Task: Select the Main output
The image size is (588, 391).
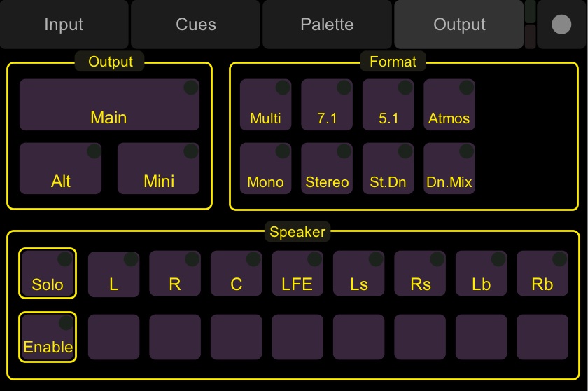Action: 109,104
